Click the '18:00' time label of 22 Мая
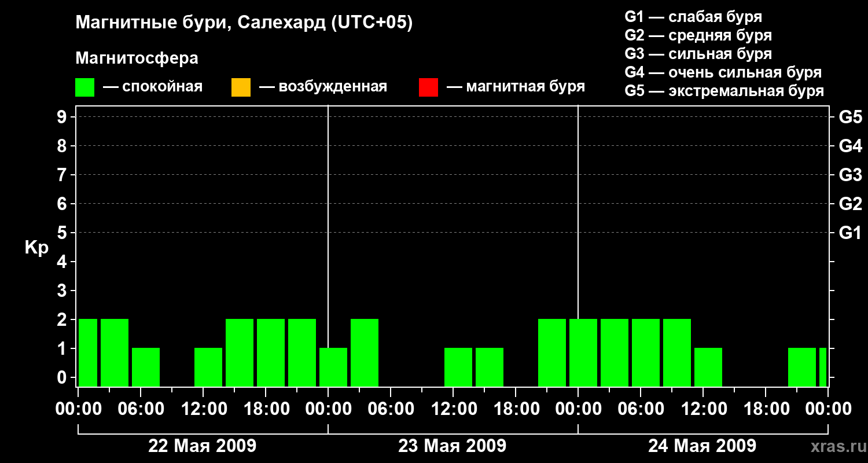868x463 pixels. [x=266, y=409]
